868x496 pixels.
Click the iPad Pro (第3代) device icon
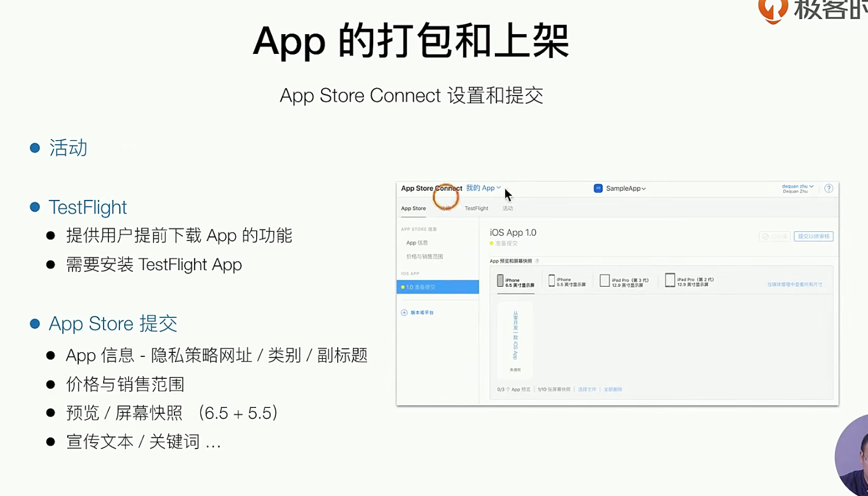pyautogui.click(x=604, y=281)
